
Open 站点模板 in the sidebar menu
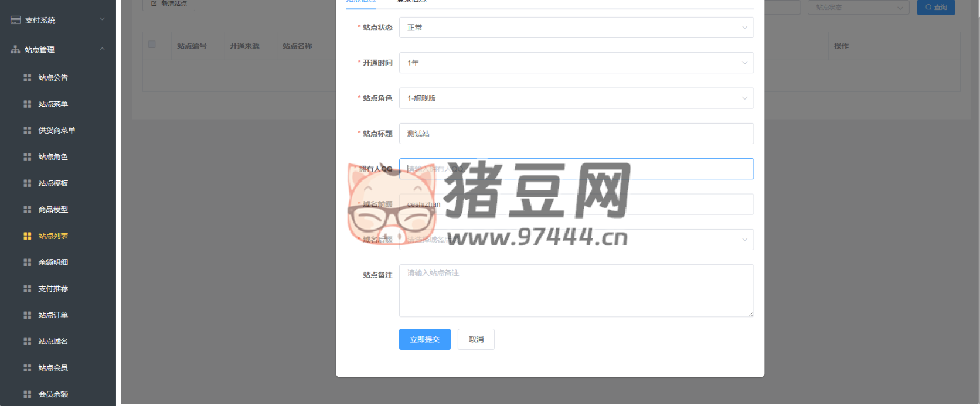53,183
